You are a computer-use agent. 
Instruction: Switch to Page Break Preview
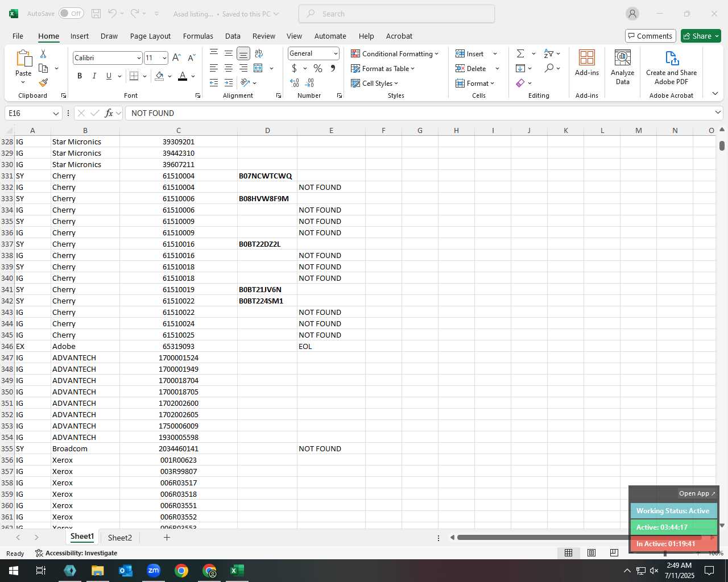[614, 553]
